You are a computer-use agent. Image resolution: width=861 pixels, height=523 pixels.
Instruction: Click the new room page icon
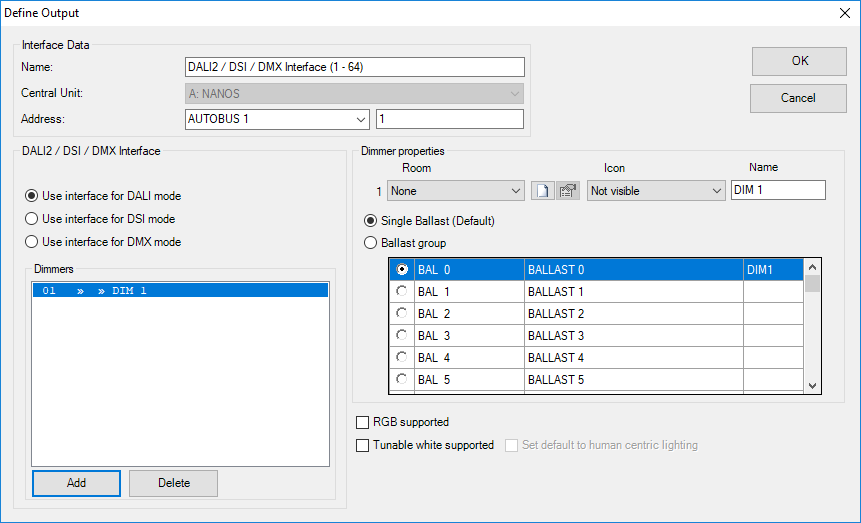(x=542, y=190)
